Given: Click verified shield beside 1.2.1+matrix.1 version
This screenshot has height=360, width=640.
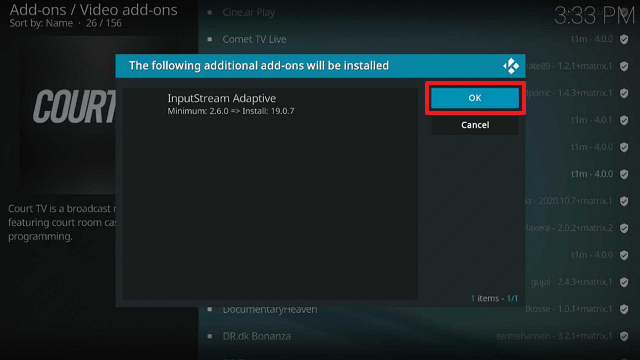Looking at the screenshot, I should (x=624, y=66).
